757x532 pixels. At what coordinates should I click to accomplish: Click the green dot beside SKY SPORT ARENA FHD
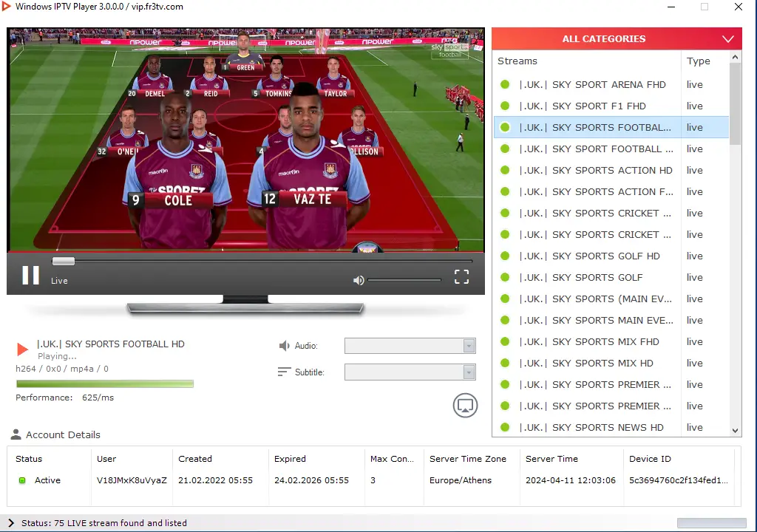505,84
